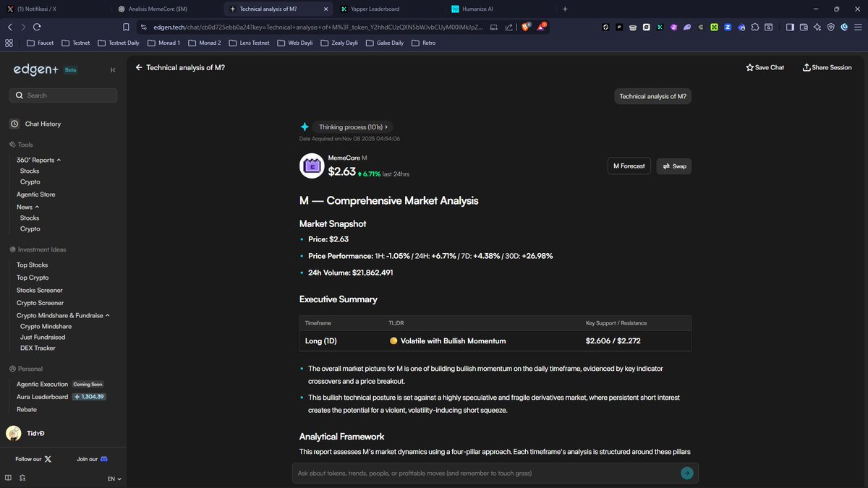Open the Faucet bookmark folder
868x488 pixels.
pyautogui.click(x=40, y=43)
